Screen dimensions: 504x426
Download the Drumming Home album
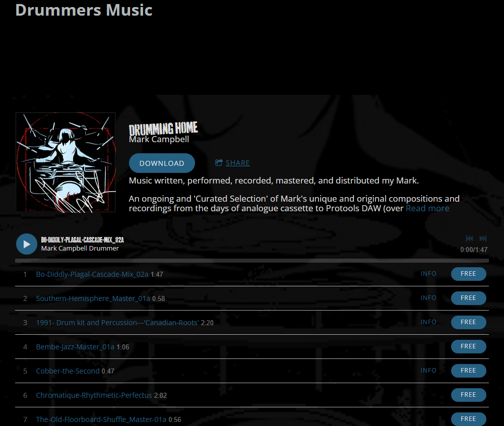[x=162, y=163]
